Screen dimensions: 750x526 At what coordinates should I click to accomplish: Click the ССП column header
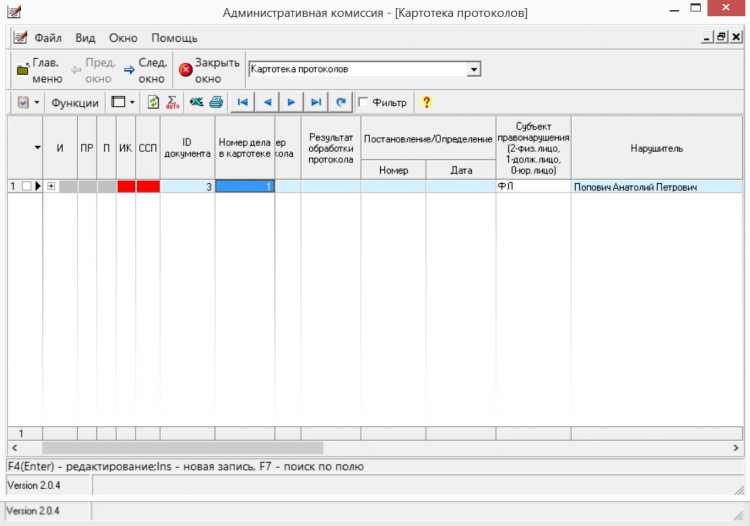point(148,148)
